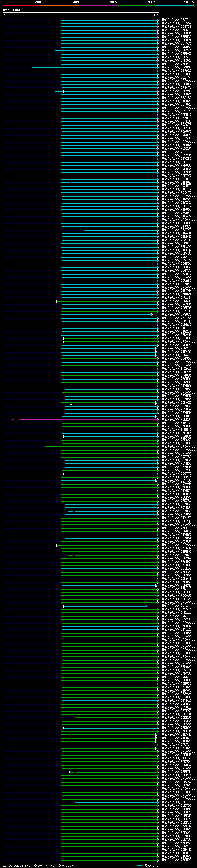Select the UniRef100_Q8LR24 label

coord(176,64)
